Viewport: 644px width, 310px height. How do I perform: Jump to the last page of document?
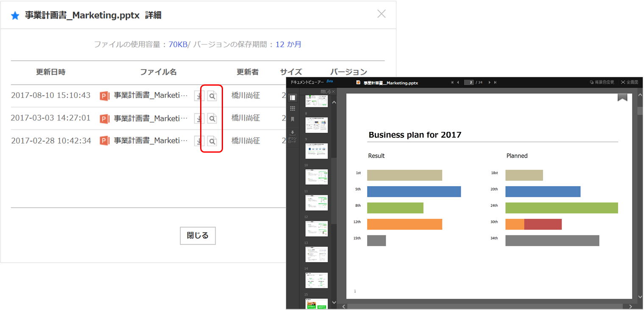[x=496, y=83]
